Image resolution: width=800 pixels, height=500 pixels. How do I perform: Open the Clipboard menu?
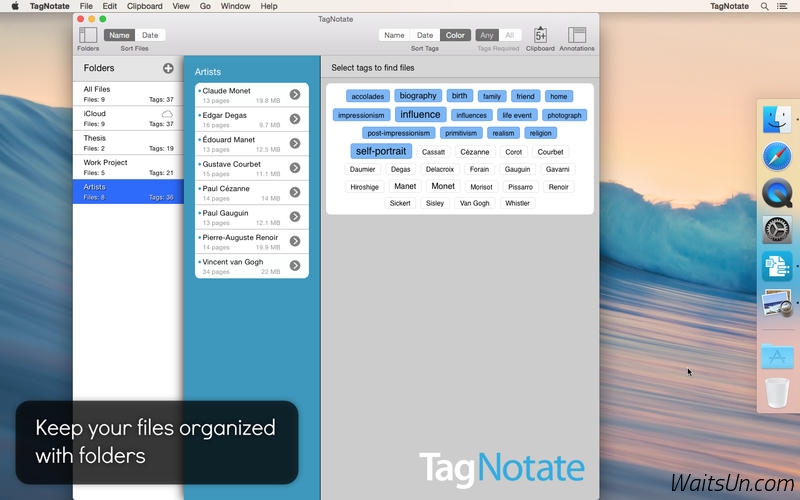pyautogui.click(x=145, y=6)
